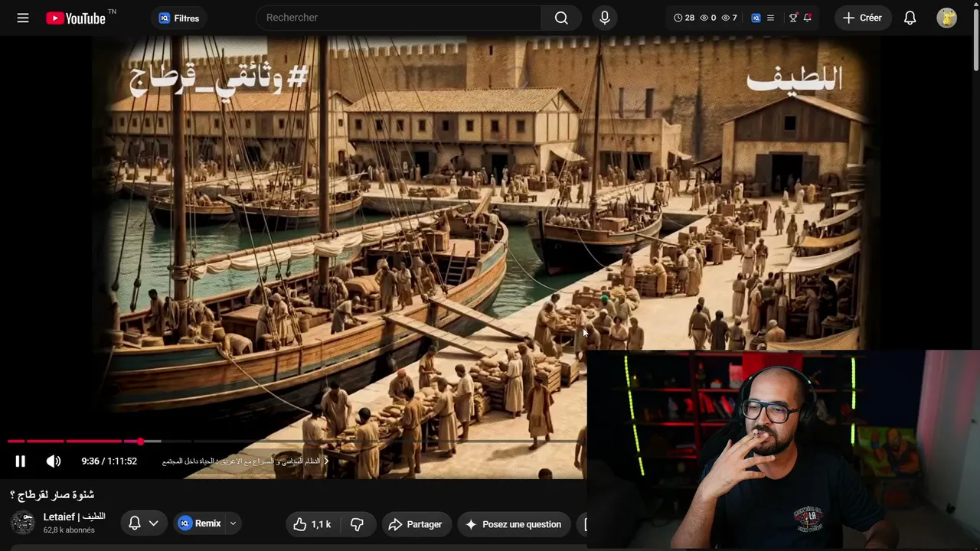Click the Créer button
Viewport: 980px width, 551px height.
(x=863, y=18)
